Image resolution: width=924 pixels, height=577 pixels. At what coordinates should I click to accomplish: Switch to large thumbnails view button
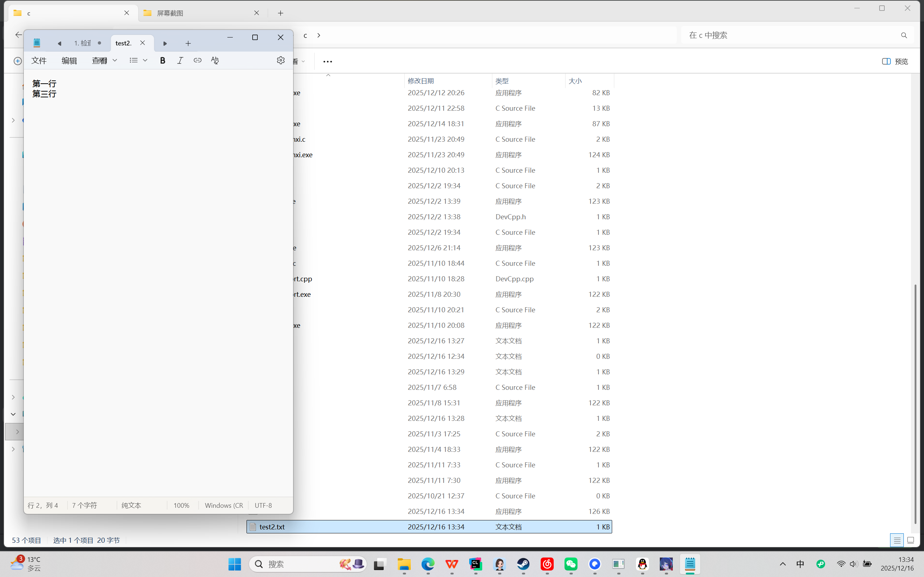pyautogui.click(x=911, y=540)
